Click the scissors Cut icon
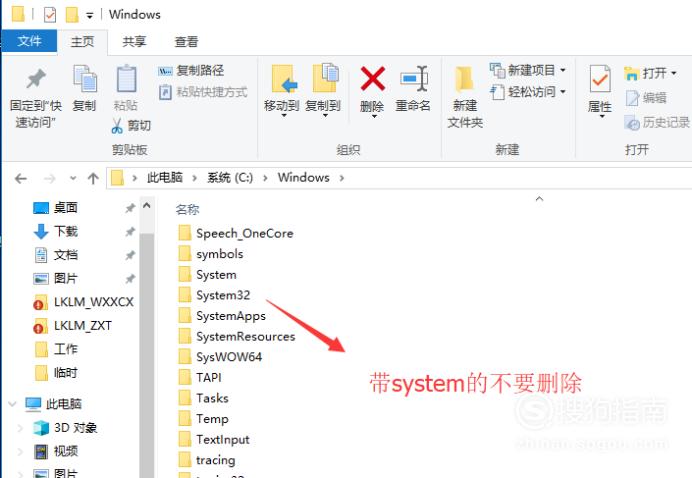Viewport: 692px width, 478px height. [x=117, y=126]
